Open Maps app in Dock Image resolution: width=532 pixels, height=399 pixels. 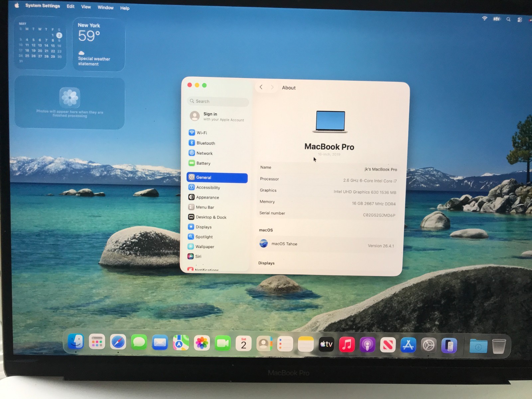(x=181, y=343)
